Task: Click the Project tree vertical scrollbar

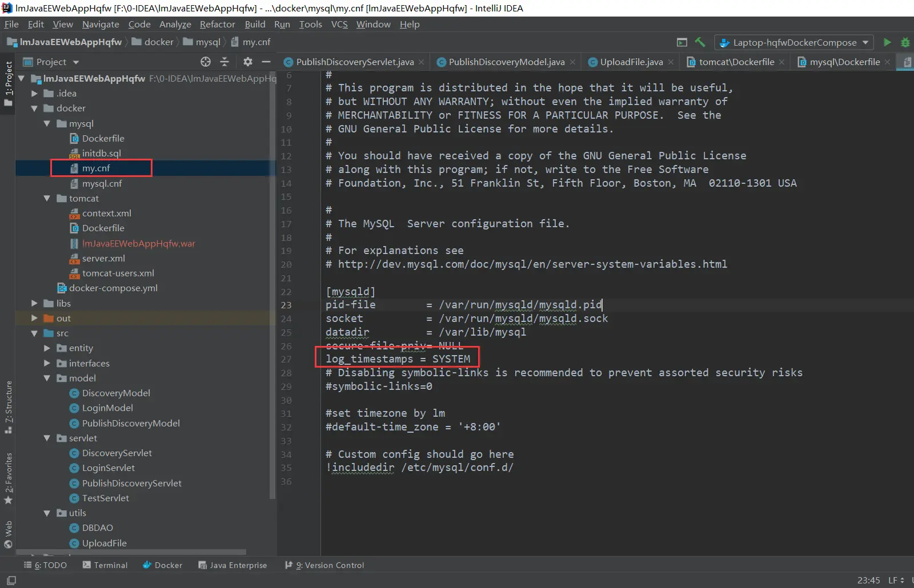Action: click(x=272, y=285)
